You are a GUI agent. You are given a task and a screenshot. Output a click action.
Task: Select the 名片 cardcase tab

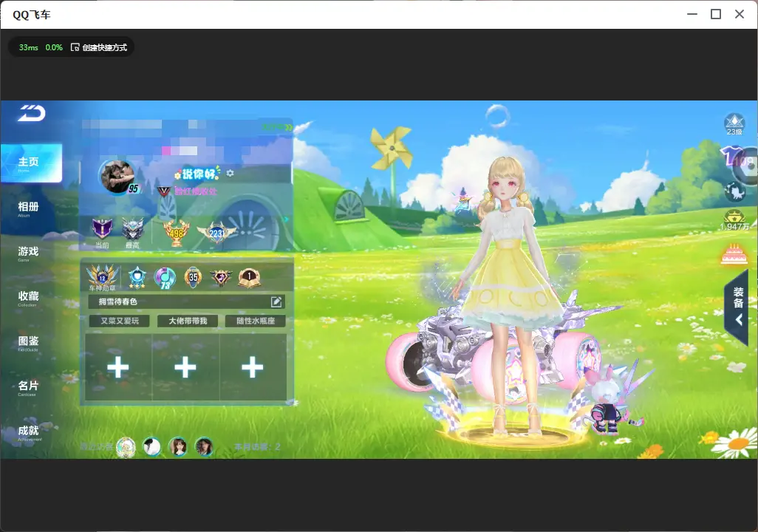pos(28,387)
